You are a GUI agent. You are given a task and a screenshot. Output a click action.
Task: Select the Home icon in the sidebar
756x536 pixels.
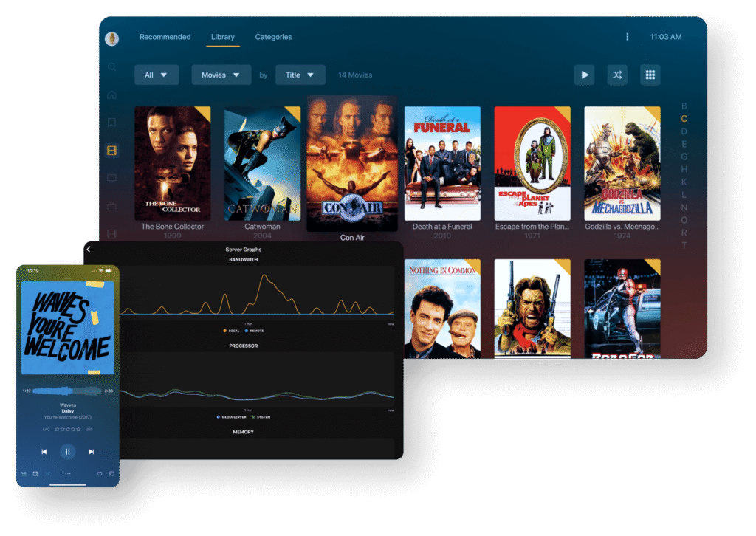point(111,95)
